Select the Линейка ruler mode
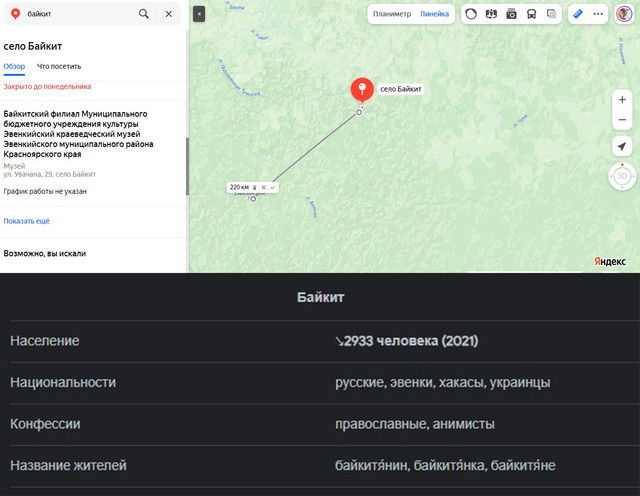Viewport: 640px width, 496px height. click(434, 14)
